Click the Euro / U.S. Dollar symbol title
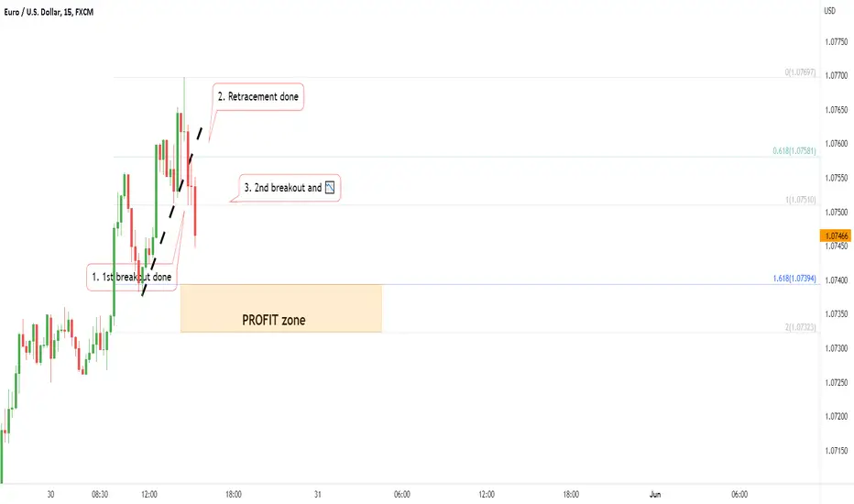 click(49, 12)
